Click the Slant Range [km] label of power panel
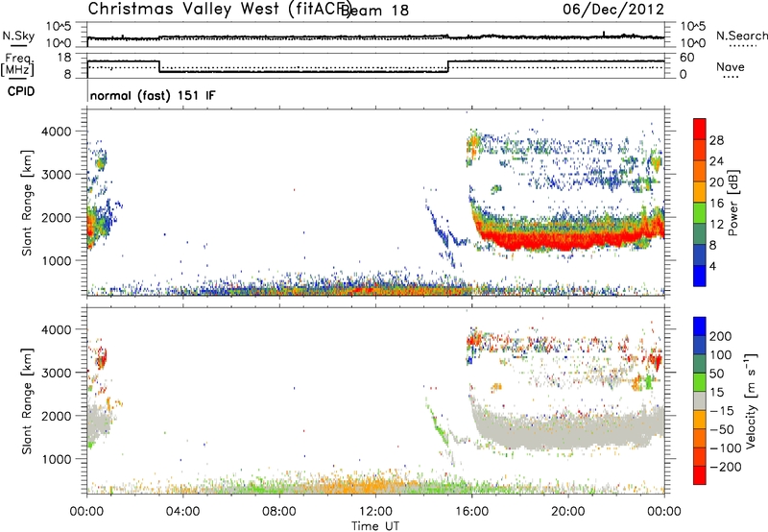The image size is (768, 532). pos(26,203)
